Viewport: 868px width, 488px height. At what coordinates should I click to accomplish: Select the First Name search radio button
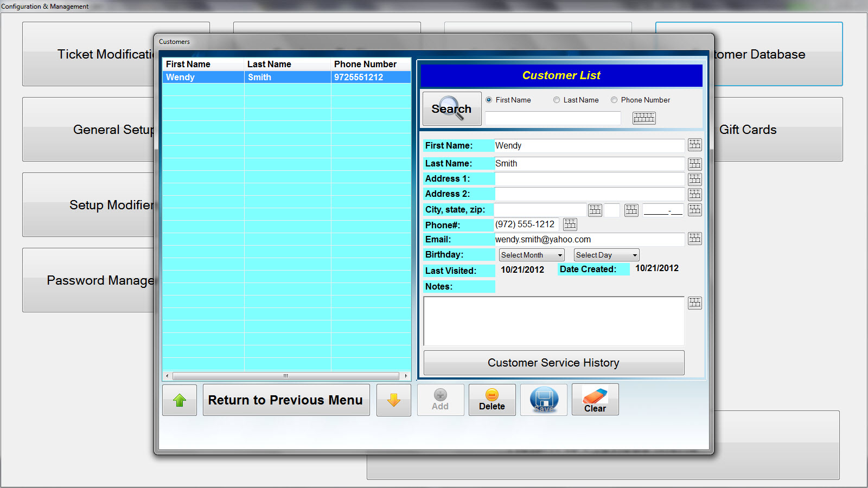(x=489, y=100)
